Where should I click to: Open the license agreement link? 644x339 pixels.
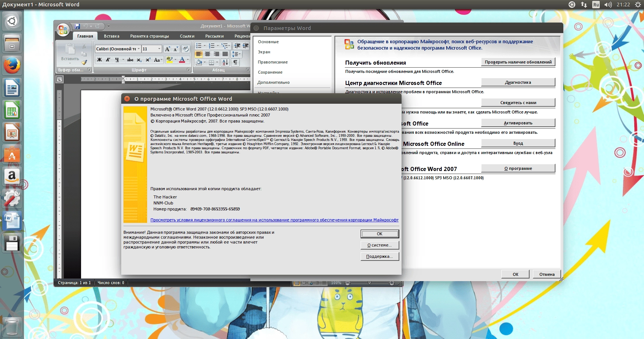(x=274, y=220)
